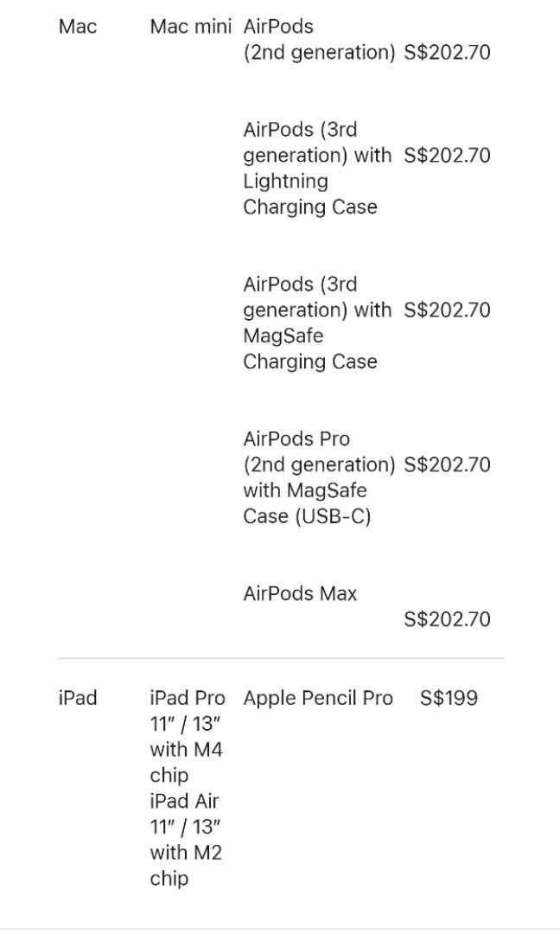Viewport: 560px width, 934px height.
Task: Select the Mac mini product text
Action: [190, 26]
